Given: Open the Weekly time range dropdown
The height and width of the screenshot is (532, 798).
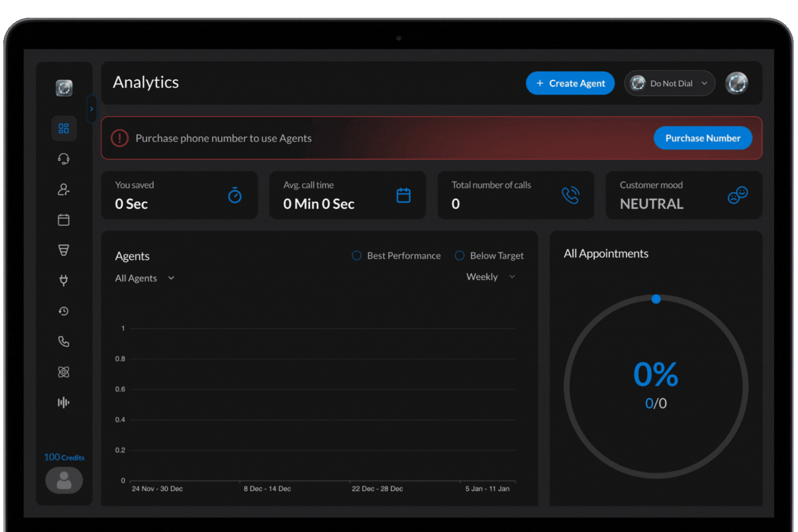Looking at the screenshot, I should tap(490, 277).
